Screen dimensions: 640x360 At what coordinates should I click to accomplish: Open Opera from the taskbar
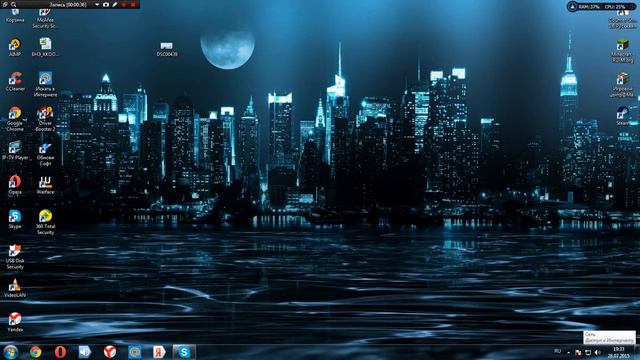(x=60, y=352)
